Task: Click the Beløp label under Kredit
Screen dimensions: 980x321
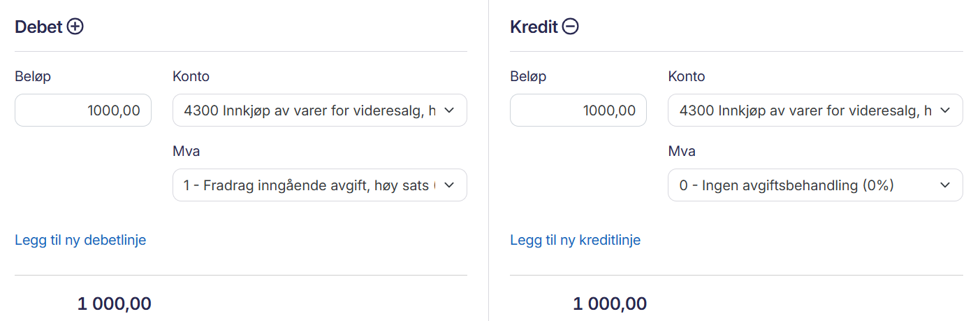Action: (x=528, y=77)
